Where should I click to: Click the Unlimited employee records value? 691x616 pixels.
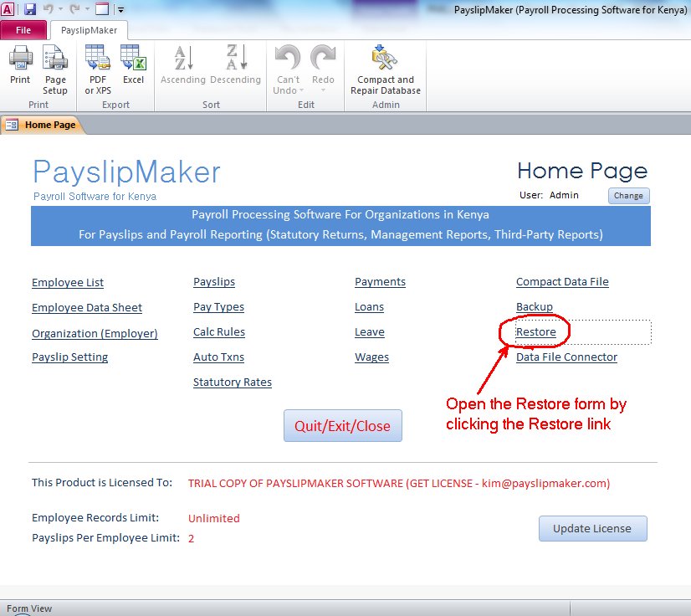click(x=213, y=518)
